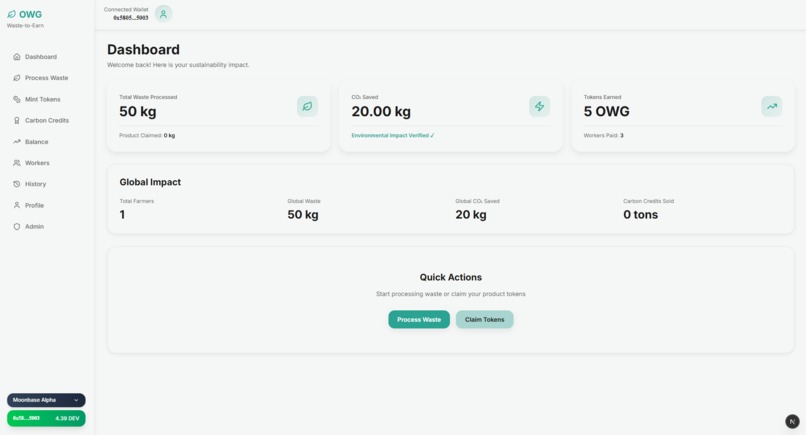Viewport: 806px width, 435px height.
Task: Open the Balance page
Action: [46, 141]
